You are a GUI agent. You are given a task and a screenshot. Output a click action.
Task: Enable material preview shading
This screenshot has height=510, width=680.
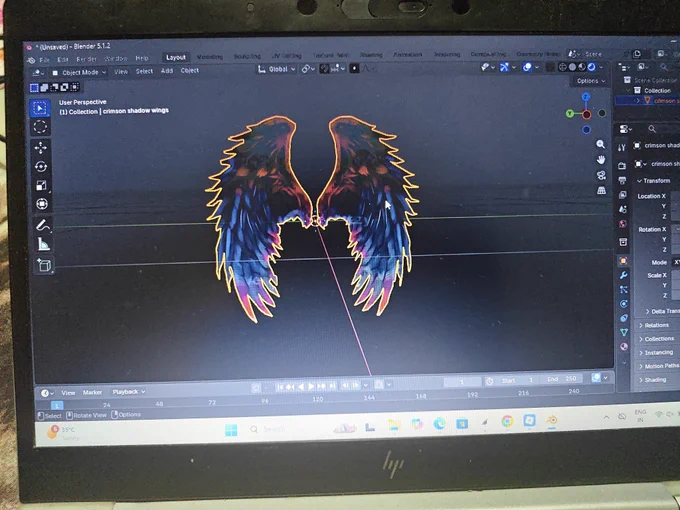click(582, 67)
